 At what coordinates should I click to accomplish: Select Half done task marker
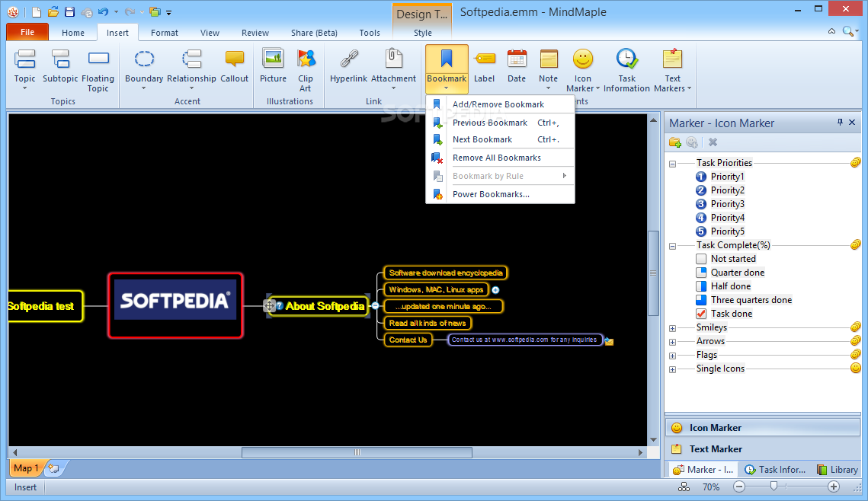[x=723, y=286]
